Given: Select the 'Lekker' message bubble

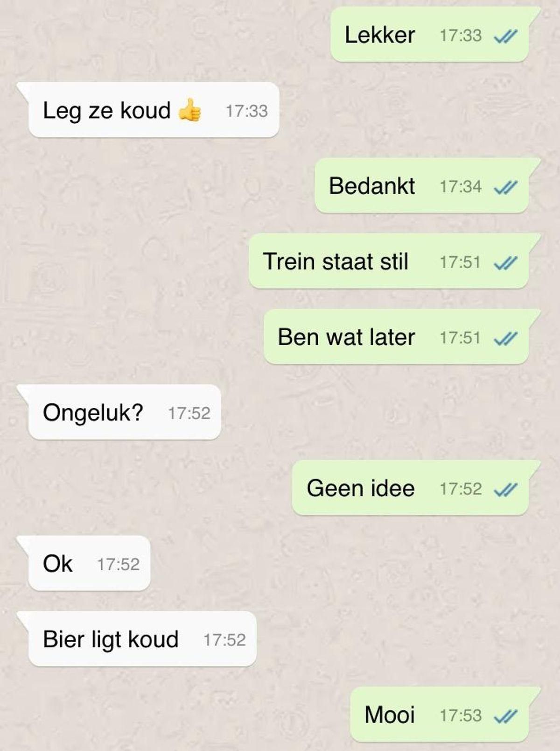Looking at the screenshot, I should pos(430,35).
